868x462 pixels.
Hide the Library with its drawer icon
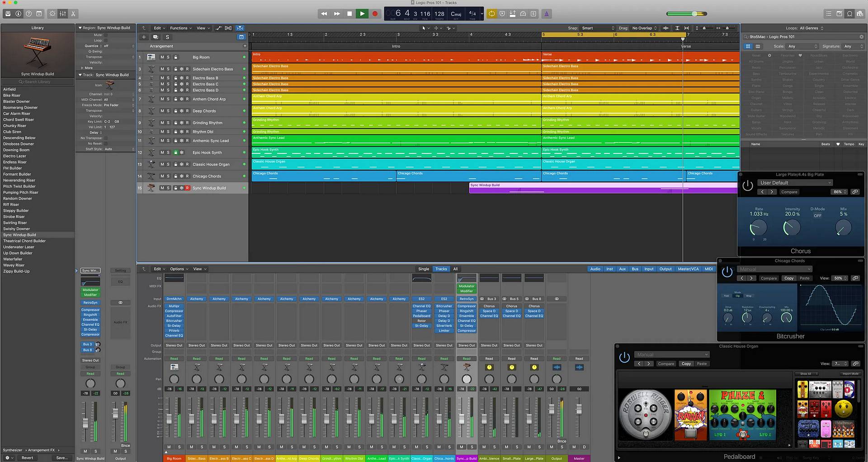(7, 14)
